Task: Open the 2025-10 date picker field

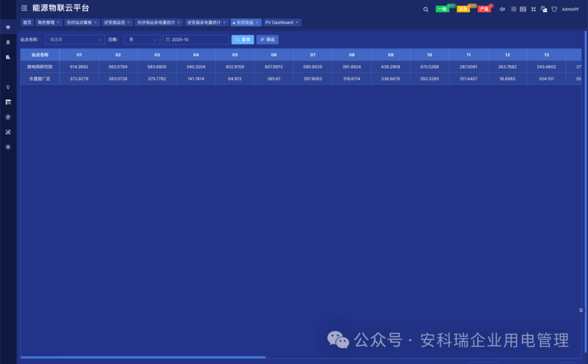Action: [195, 40]
